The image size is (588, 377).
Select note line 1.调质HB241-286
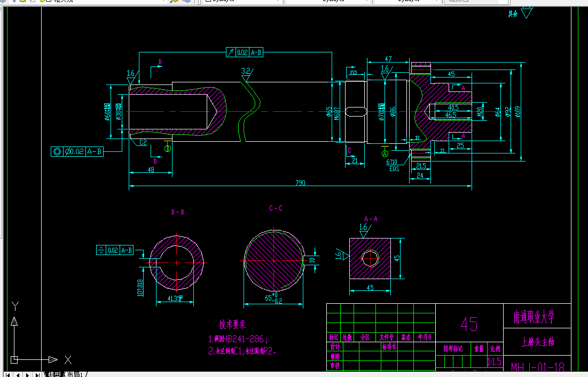pos(238,339)
